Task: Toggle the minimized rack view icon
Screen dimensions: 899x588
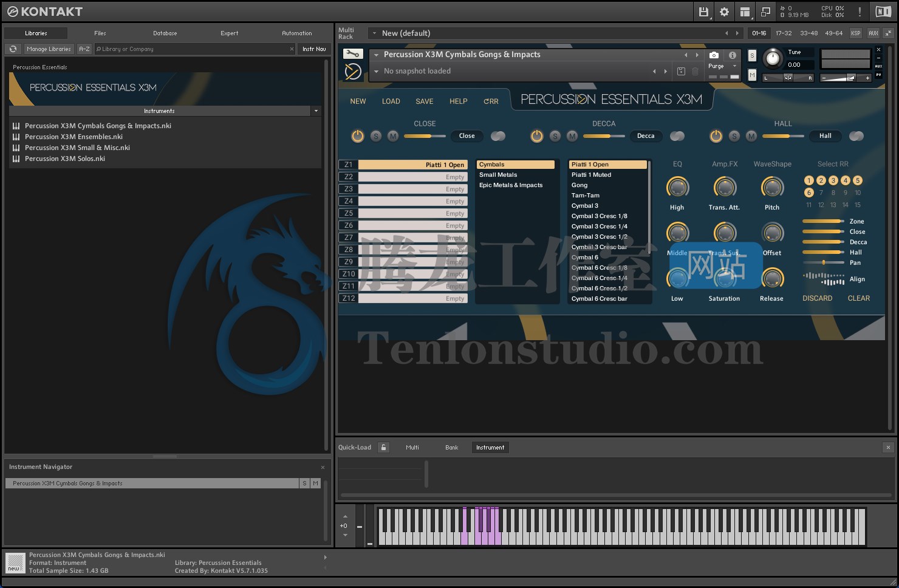Action: click(765, 12)
